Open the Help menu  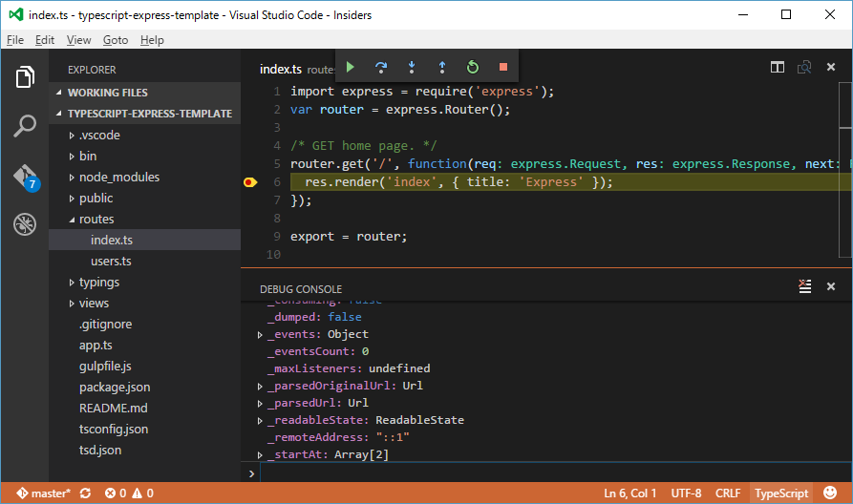pyautogui.click(x=152, y=40)
